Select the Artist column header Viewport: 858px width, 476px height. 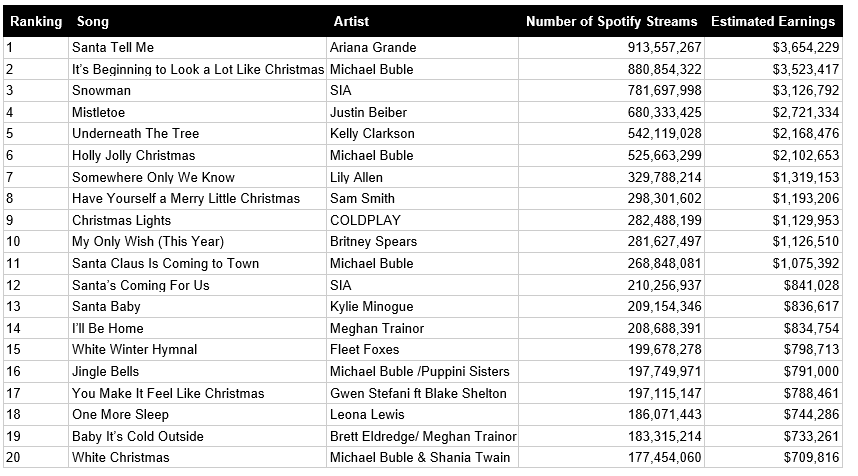[351, 21]
